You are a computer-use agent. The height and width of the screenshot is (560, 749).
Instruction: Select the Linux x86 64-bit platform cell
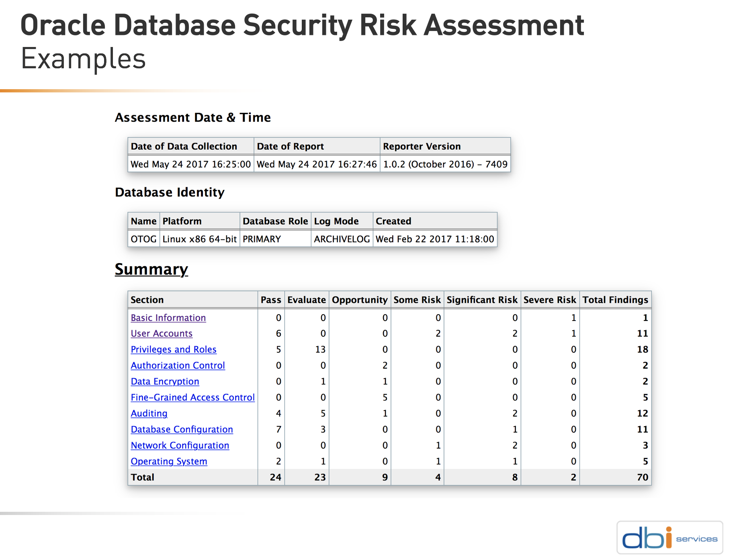click(199, 239)
